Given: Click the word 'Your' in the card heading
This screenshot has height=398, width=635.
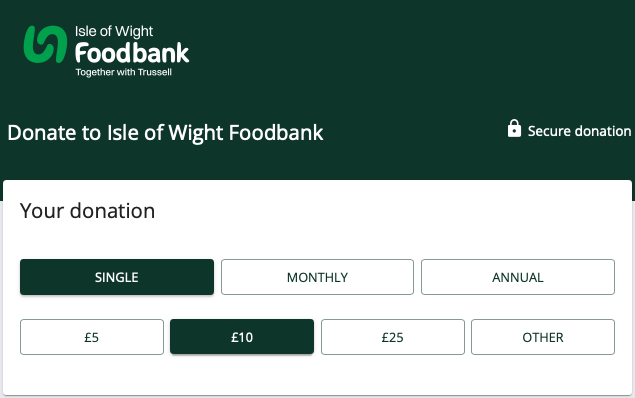Looking at the screenshot, I should [42, 211].
